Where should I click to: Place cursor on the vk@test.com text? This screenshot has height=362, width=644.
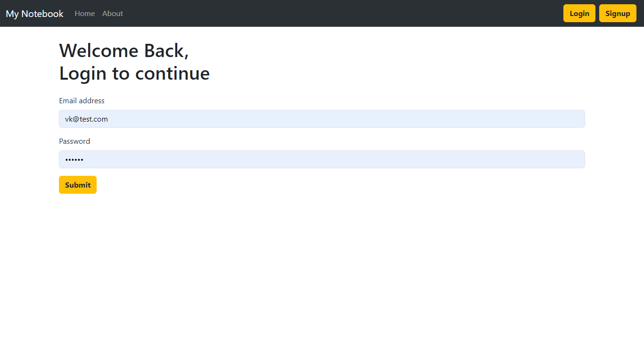pyautogui.click(x=86, y=119)
